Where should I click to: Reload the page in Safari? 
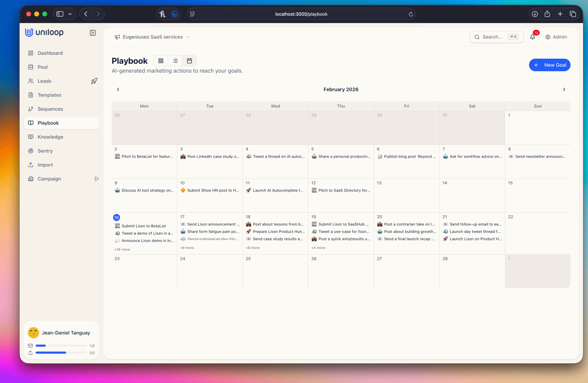tap(411, 14)
